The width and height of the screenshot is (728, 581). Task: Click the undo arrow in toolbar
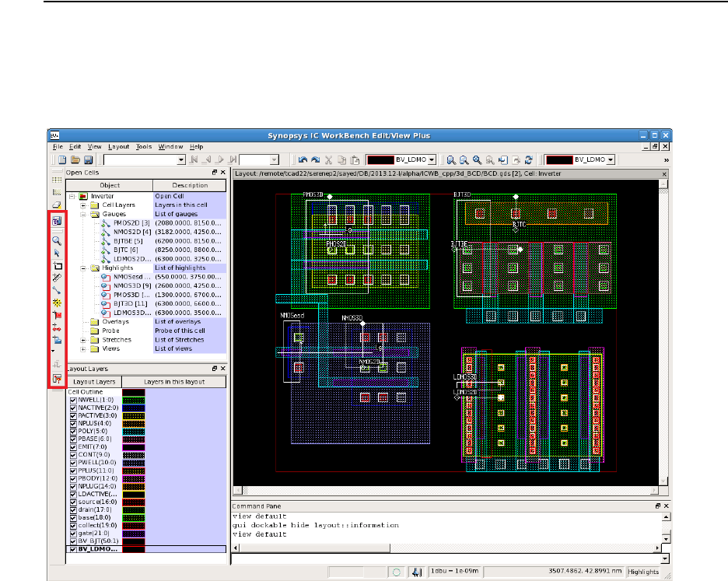point(303,159)
